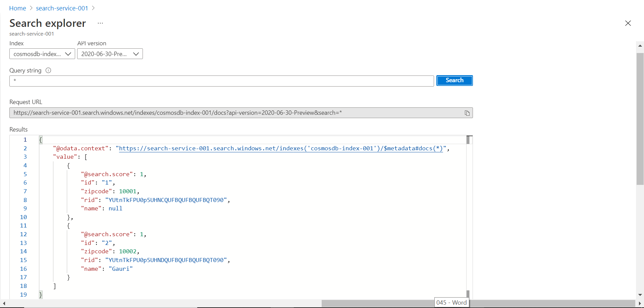The height and width of the screenshot is (308, 644).
Task: Click the API version label
Action: [x=92, y=43]
